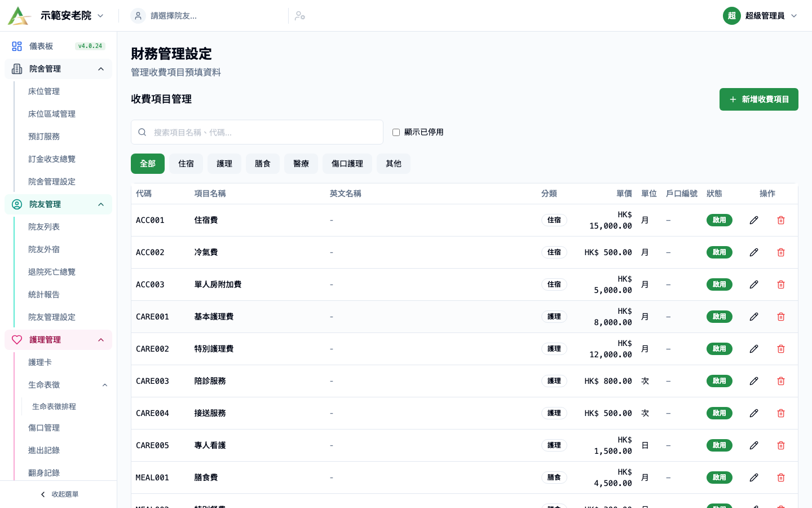Click the 超 user avatar
Viewport: 812px width, 508px height.
click(x=731, y=16)
